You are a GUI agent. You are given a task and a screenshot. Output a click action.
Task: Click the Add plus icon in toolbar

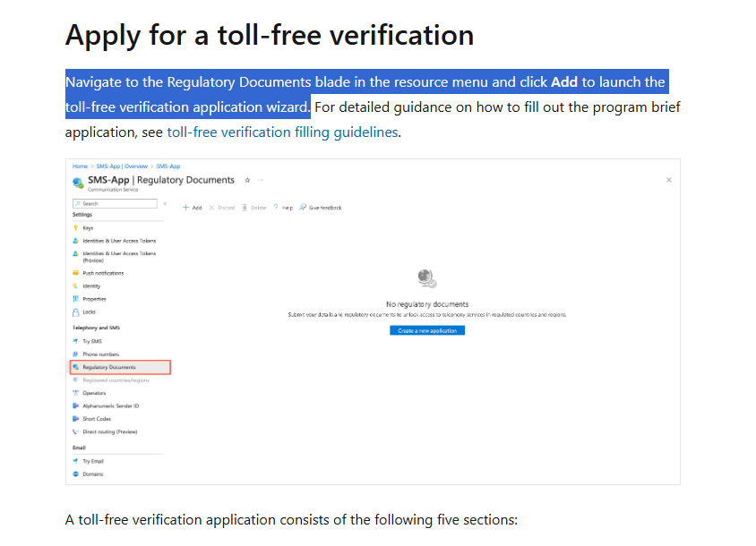click(185, 208)
